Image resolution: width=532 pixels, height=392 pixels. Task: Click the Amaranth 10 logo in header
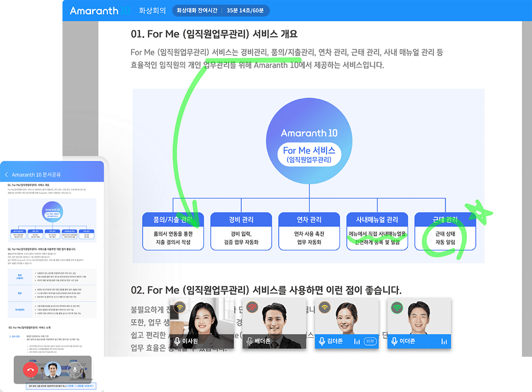100,10
